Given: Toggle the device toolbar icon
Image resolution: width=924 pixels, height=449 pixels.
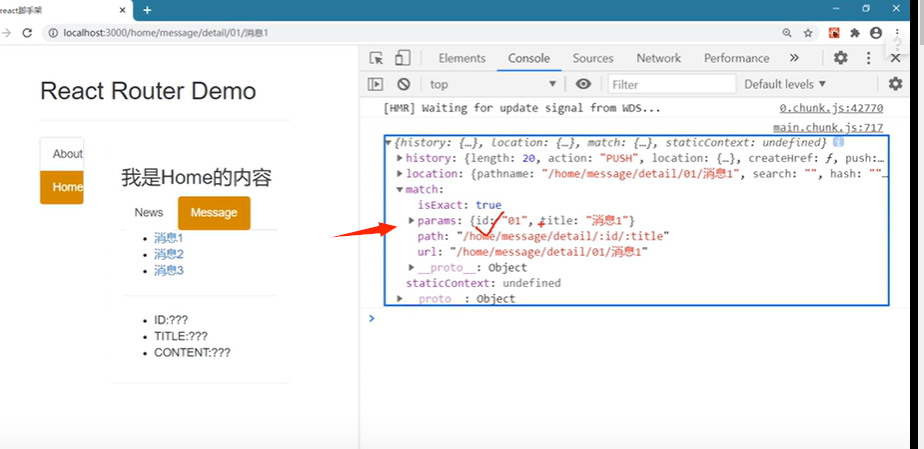Looking at the screenshot, I should pyautogui.click(x=402, y=58).
